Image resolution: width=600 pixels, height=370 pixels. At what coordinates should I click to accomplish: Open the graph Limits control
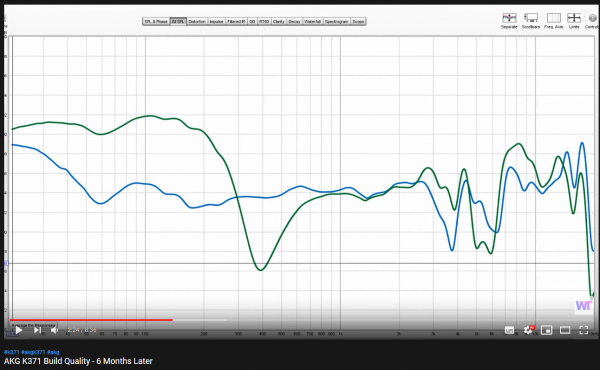(574, 20)
